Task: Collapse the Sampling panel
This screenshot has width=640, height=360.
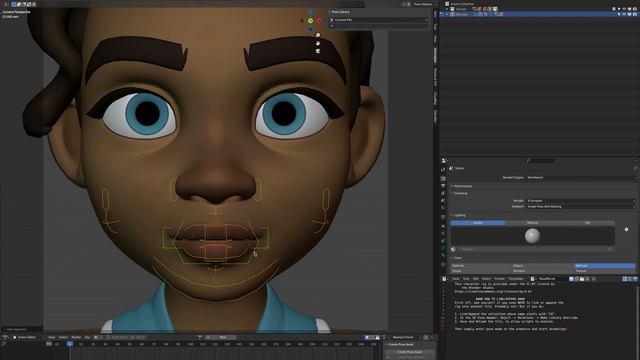Action: pyautogui.click(x=460, y=193)
